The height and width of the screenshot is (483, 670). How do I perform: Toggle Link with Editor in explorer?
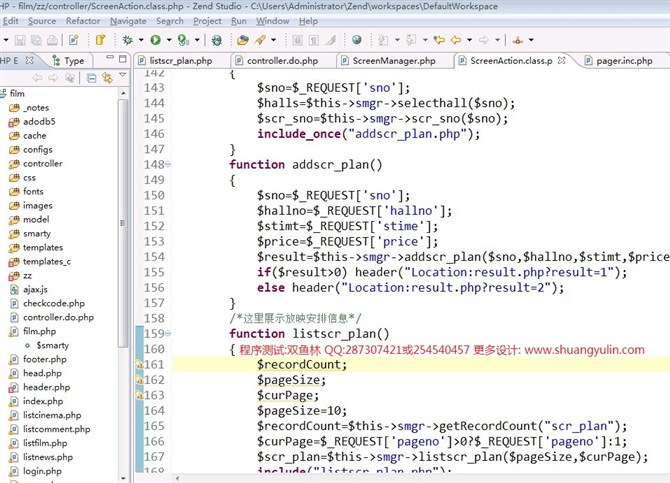pyautogui.click(x=107, y=78)
